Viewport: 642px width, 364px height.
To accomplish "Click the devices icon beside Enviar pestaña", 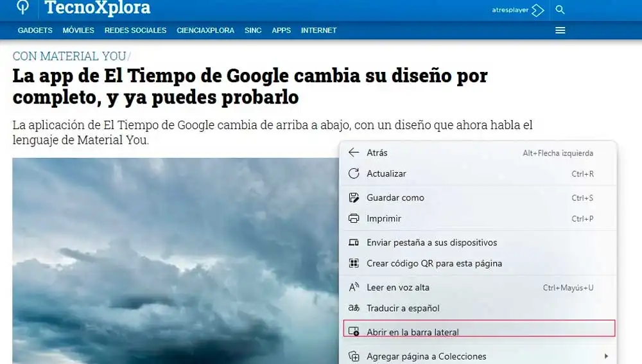I will [354, 243].
